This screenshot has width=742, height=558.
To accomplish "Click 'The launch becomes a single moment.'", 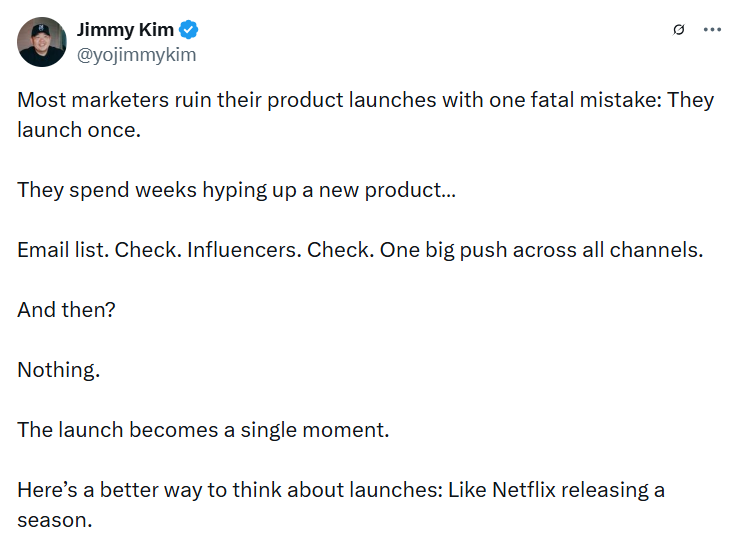I will tap(203, 430).
